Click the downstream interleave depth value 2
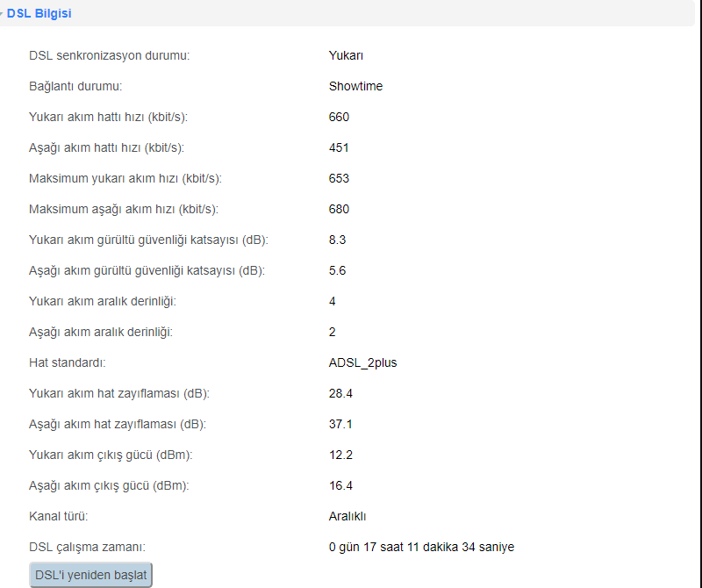 click(x=333, y=332)
